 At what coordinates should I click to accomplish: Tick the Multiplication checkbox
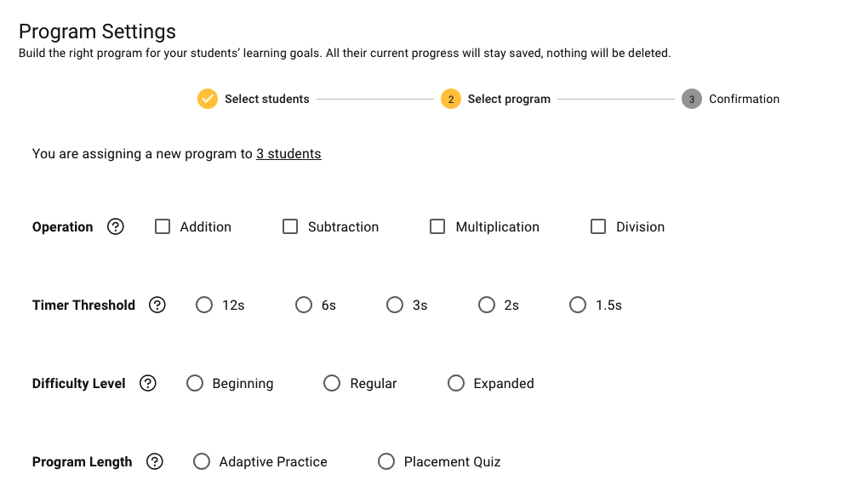point(437,227)
